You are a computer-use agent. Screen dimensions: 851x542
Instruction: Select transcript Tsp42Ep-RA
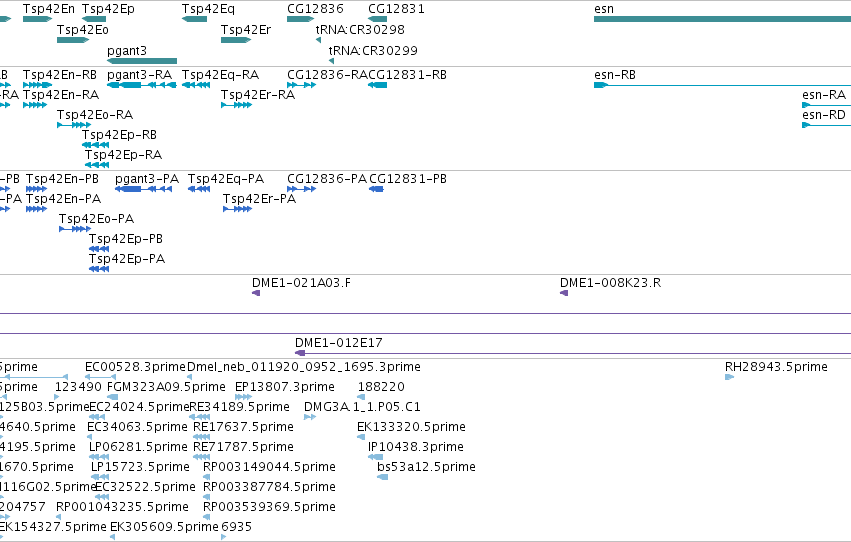coord(97,165)
